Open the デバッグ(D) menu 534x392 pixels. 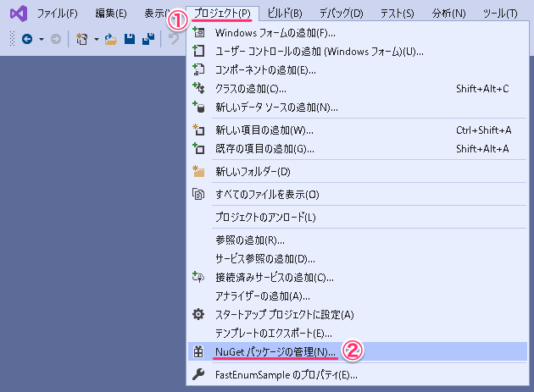342,14
